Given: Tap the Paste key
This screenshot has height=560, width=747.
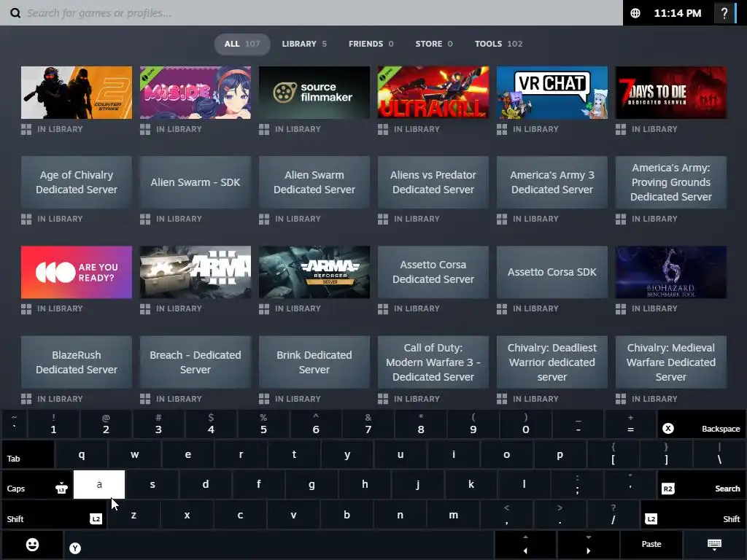Looking at the screenshot, I should pos(651,544).
